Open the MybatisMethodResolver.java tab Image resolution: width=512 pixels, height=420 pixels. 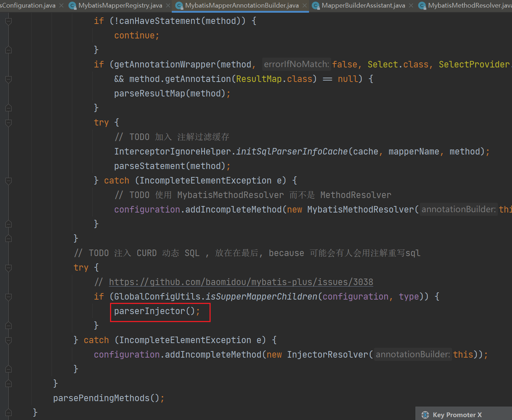[469, 5]
